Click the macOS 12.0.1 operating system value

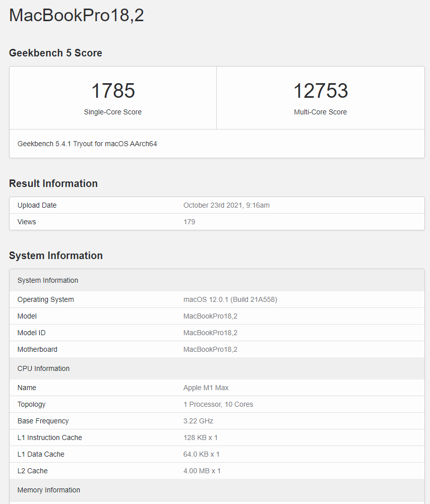(230, 299)
